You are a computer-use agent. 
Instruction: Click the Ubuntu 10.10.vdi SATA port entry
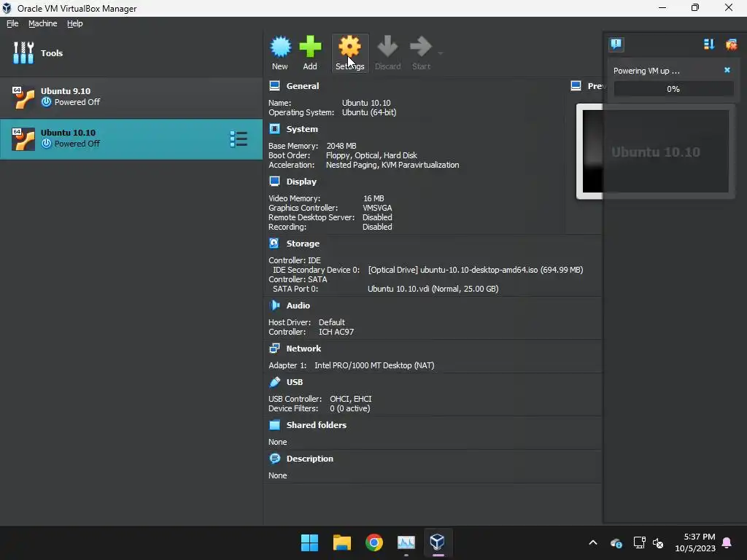point(433,289)
